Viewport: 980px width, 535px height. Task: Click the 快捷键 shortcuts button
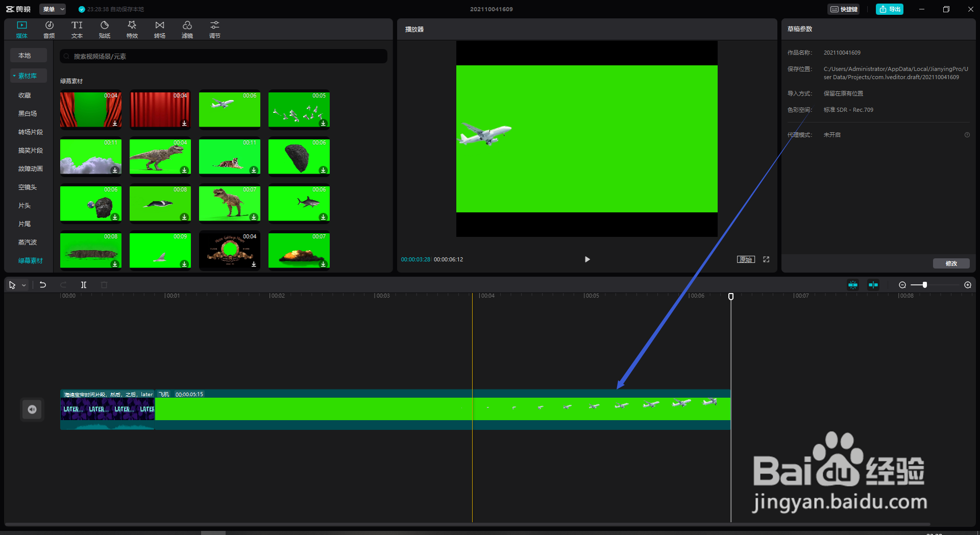pyautogui.click(x=844, y=9)
